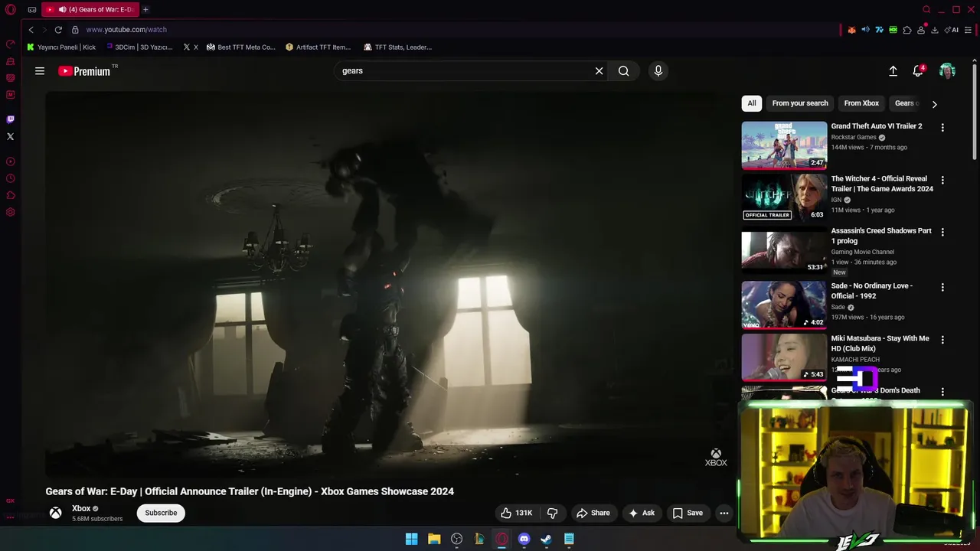Open the downloads icon in browser toolbar
This screenshot has width=980, height=551.
[x=935, y=30]
